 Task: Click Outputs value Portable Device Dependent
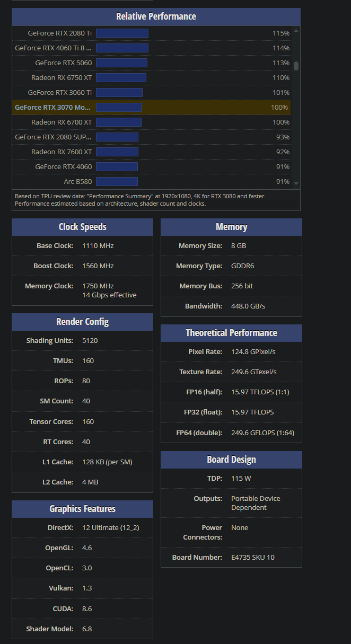(x=256, y=503)
